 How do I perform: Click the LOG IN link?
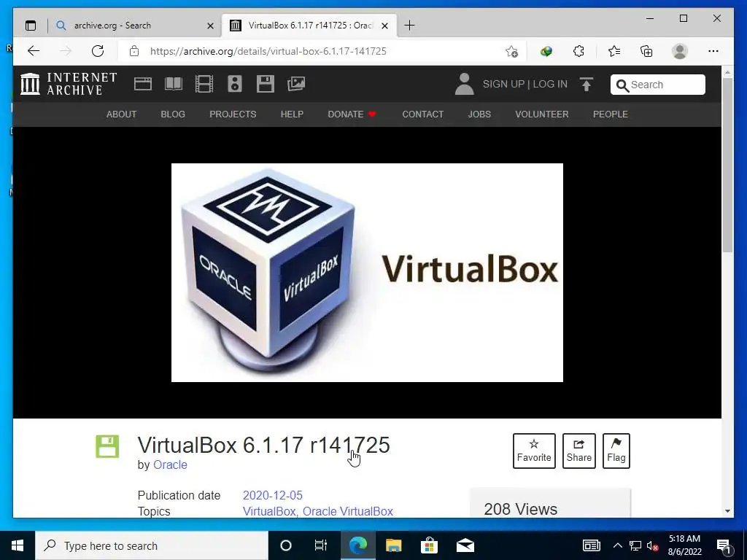[550, 84]
